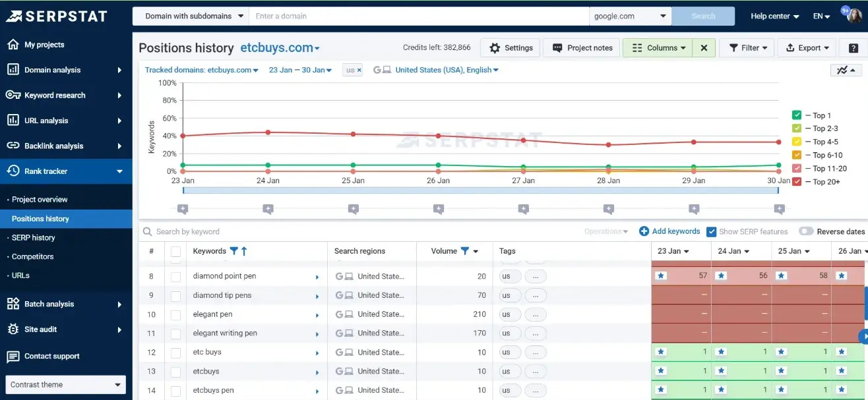The width and height of the screenshot is (868, 400).
Task: Open date range 23 Jan — 30 Jan dropdown
Action: (x=301, y=70)
